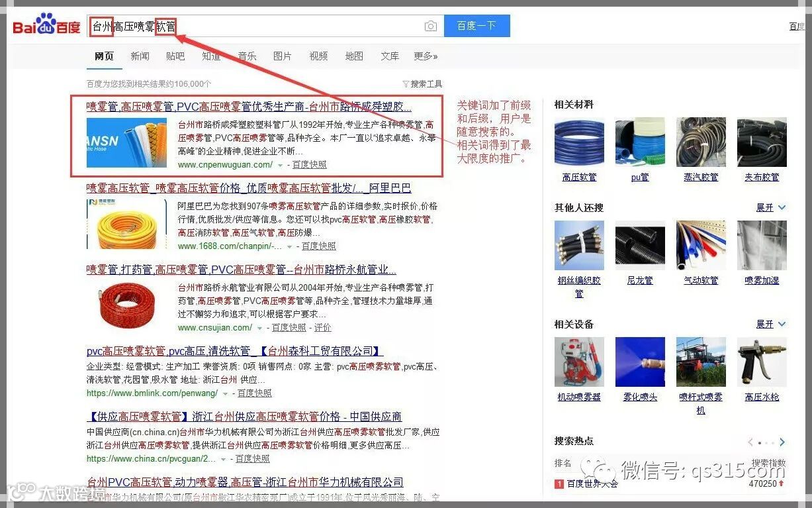Open the 华力机械有限公司 result title

(x=245, y=482)
